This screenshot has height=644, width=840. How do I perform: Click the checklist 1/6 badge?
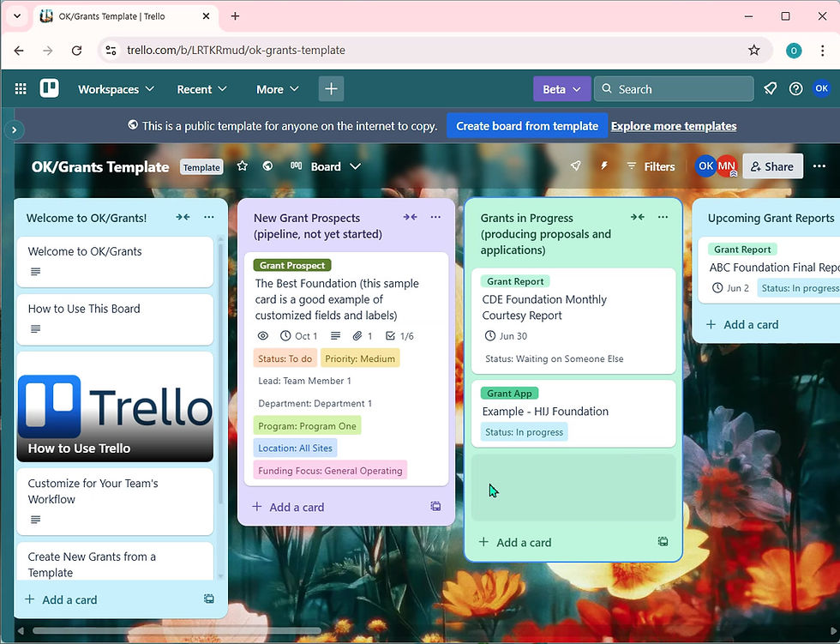pos(399,336)
